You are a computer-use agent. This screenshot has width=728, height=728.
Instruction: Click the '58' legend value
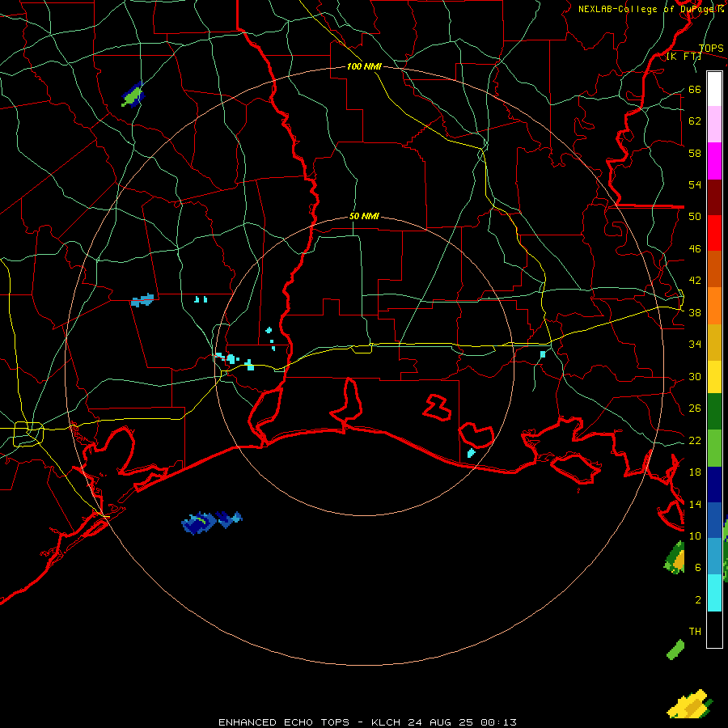pos(695,153)
